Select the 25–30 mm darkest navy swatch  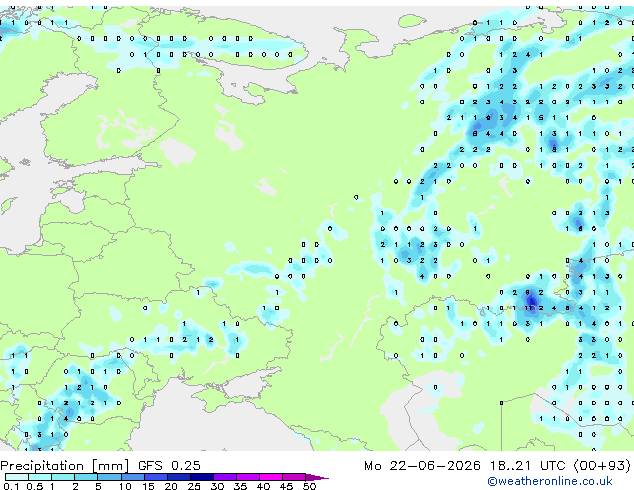[x=202, y=477]
